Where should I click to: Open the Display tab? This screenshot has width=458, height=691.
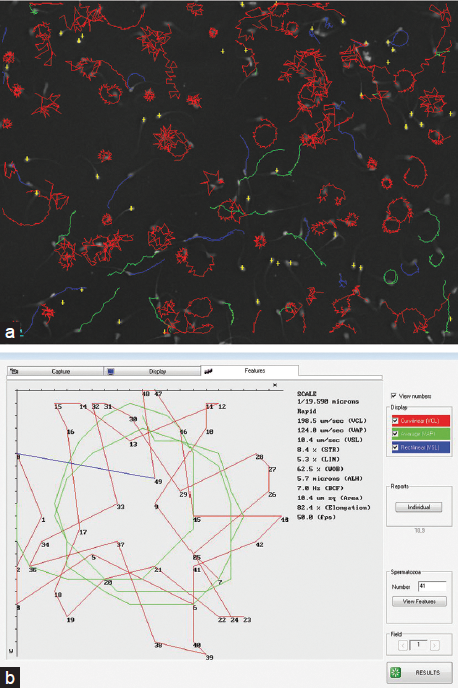pyautogui.click(x=152, y=372)
